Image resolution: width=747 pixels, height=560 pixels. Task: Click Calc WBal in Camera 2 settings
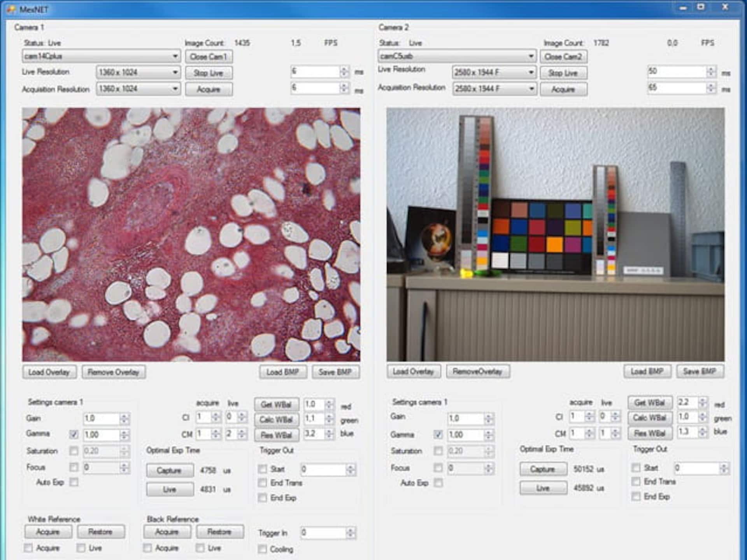point(650,418)
